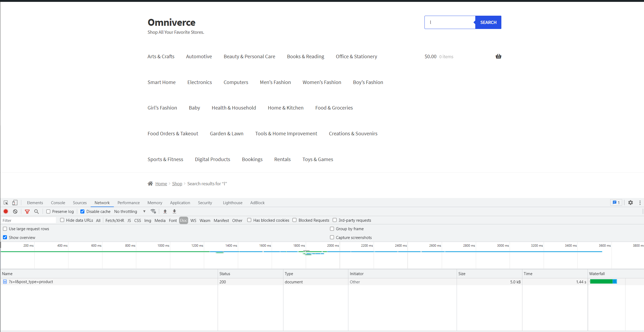The height and width of the screenshot is (332, 644).
Task: Switch to the Console tab
Action: coord(58,203)
